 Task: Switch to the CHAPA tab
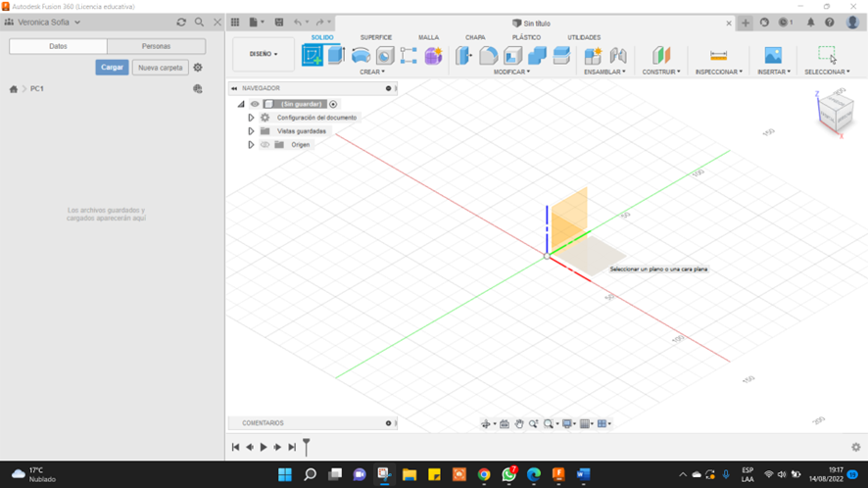[475, 37]
